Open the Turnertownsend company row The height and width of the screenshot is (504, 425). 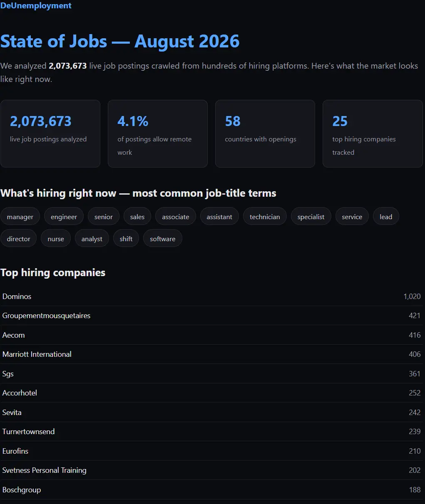click(x=211, y=432)
